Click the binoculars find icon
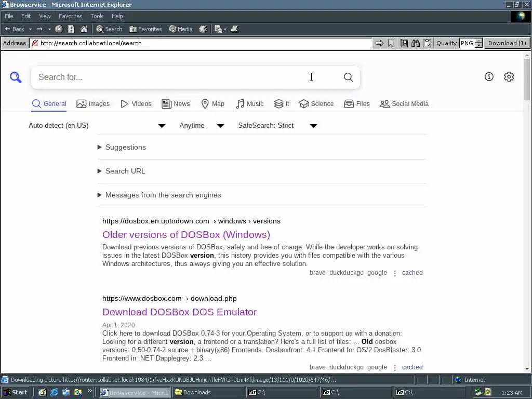This screenshot has height=399, width=532. point(416,43)
